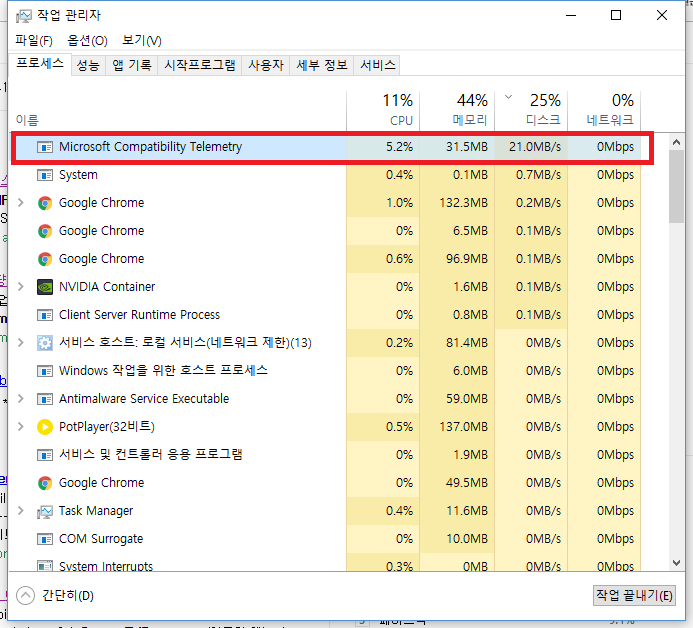This screenshot has width=693, height=628.
Task: Click the Microsoft Compatibility Telemetry process icon
Action: click(45, 147)
